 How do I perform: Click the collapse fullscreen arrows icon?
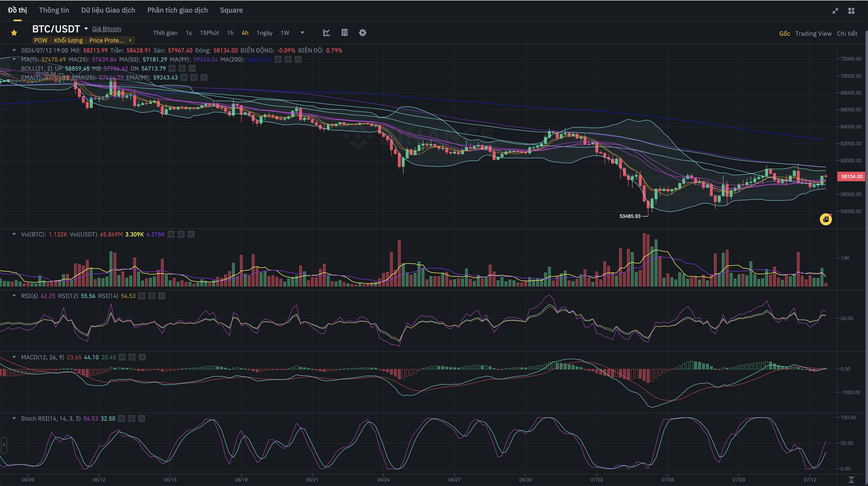pyautogui.click(x=835, y=11)
